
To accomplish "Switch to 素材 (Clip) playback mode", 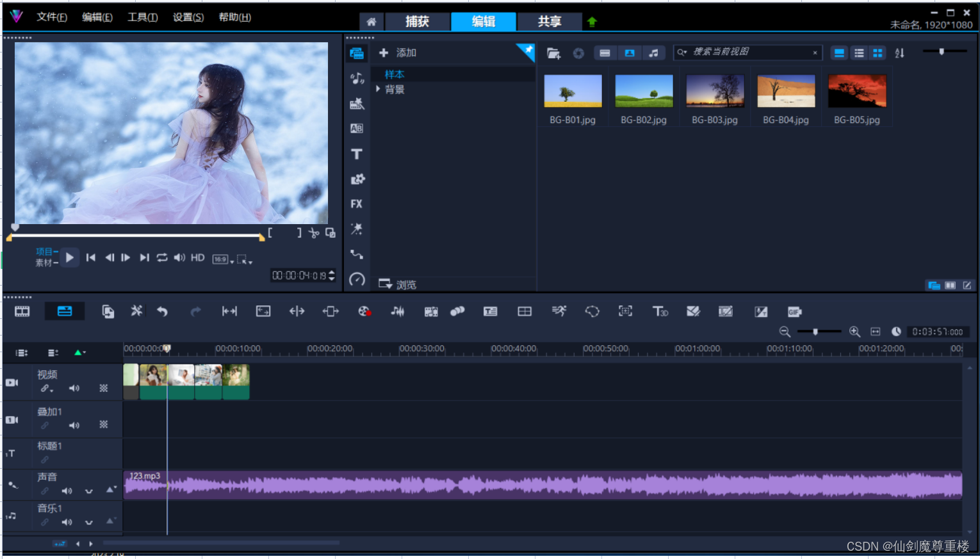I will [x=44, y=263].
